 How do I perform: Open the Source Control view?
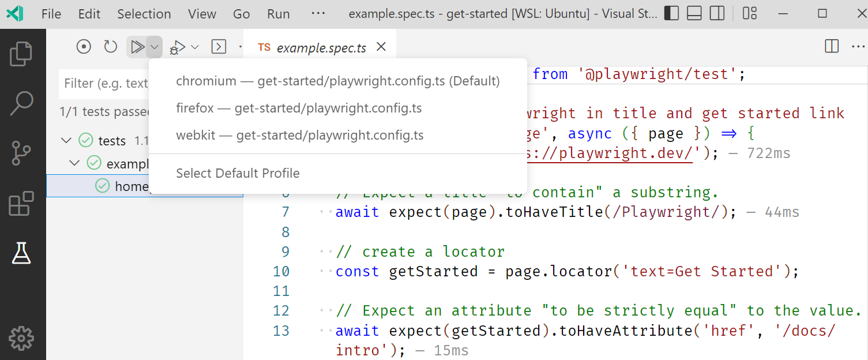click(x=21, y=153)
